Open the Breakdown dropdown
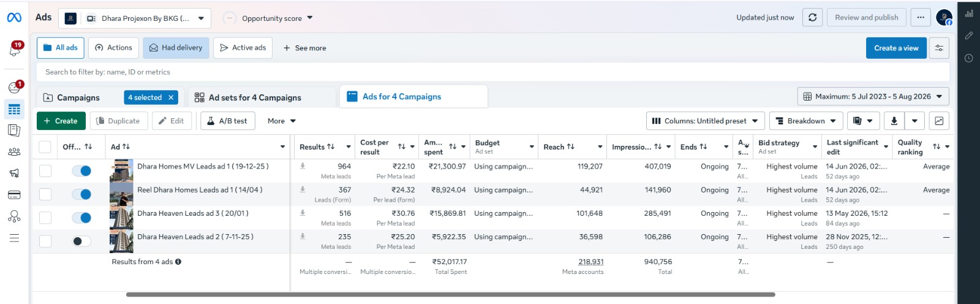 (x=806, y=121)
